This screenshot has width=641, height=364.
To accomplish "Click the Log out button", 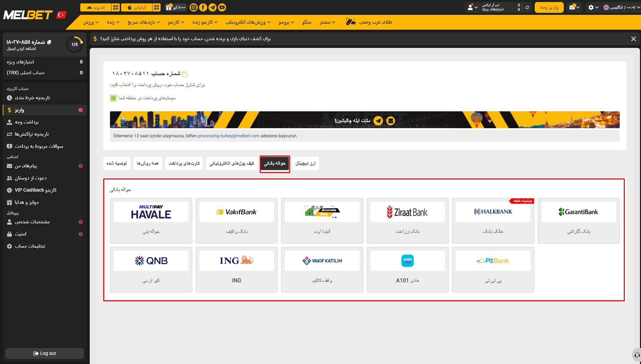I will (45, 353).
